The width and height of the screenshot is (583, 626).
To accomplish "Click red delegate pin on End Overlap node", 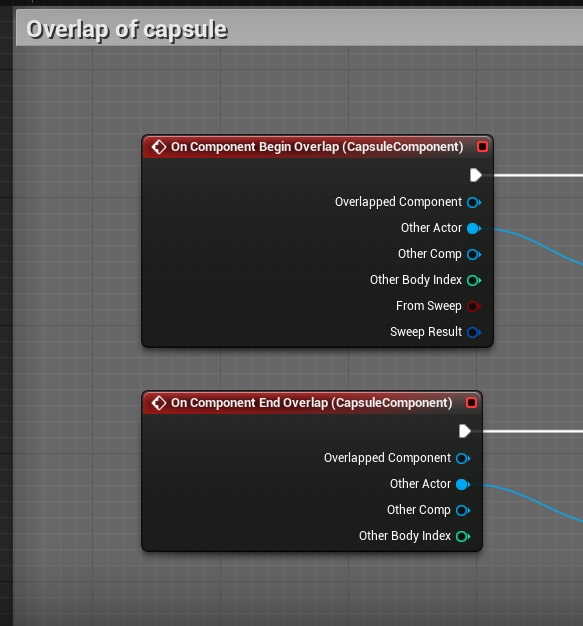I will [472, 403].
